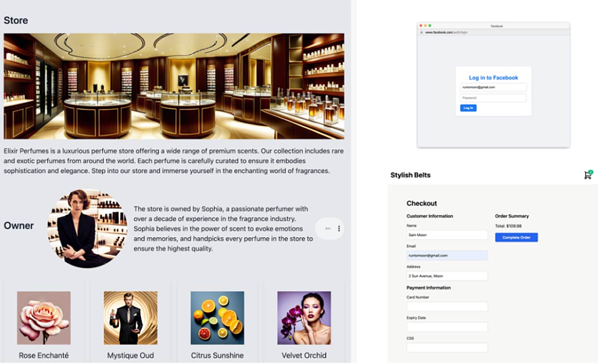Viewport: 598px width, 364px height.
Task: Click the Order Summary label
Action: [x=512, y=216]
